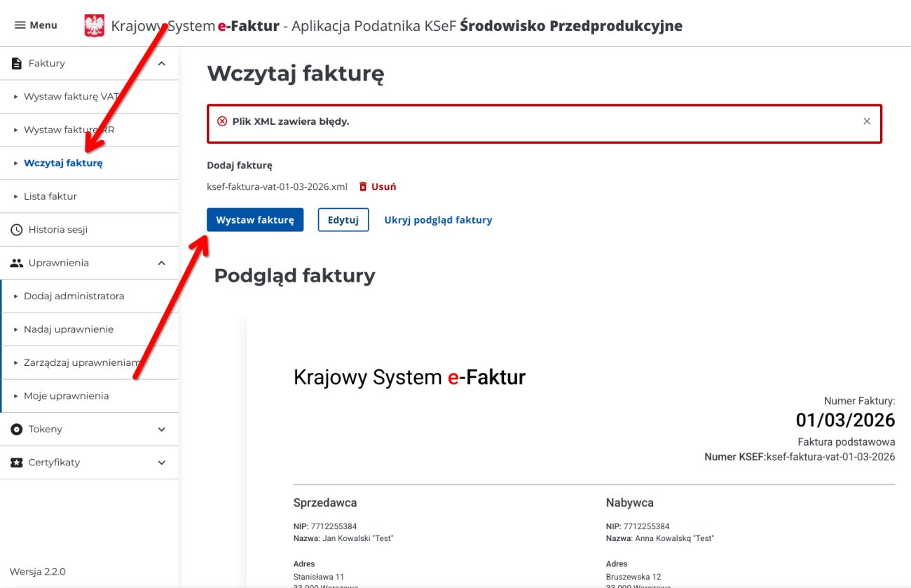Collapse the Uprawnienia section chevron

[x=161, y=262]
